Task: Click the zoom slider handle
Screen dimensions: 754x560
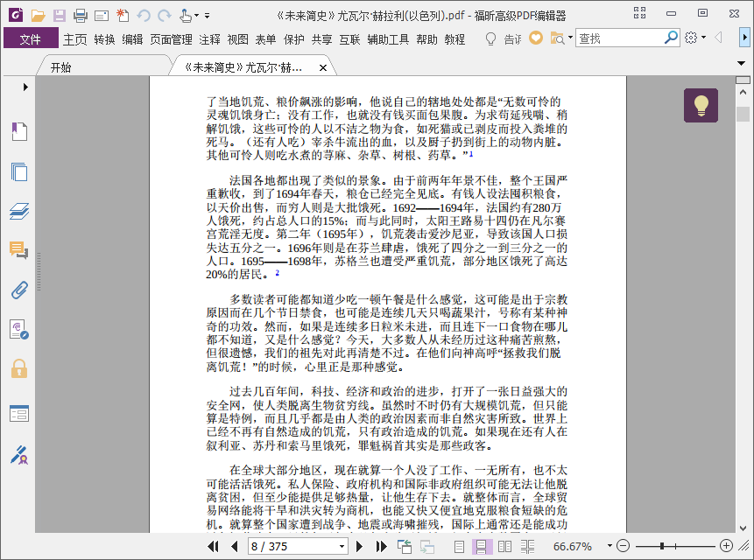Action: click(x=662, y=546)
